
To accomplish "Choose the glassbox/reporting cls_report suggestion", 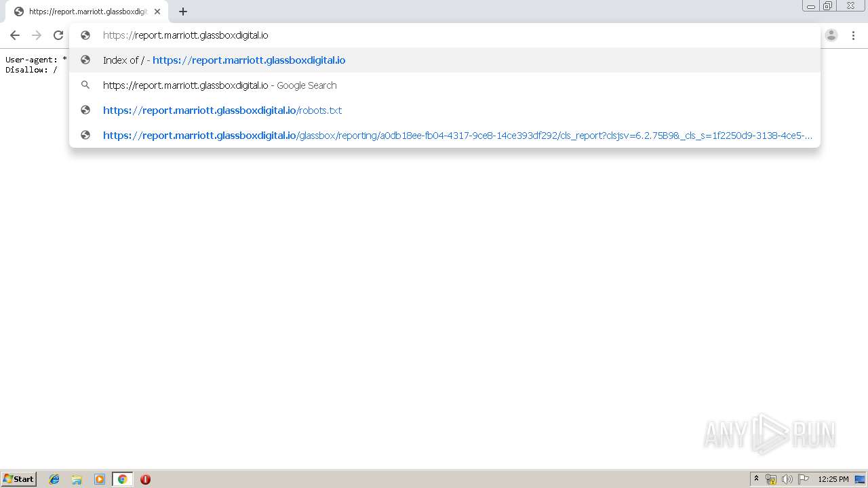I will [x=445, y=136].
